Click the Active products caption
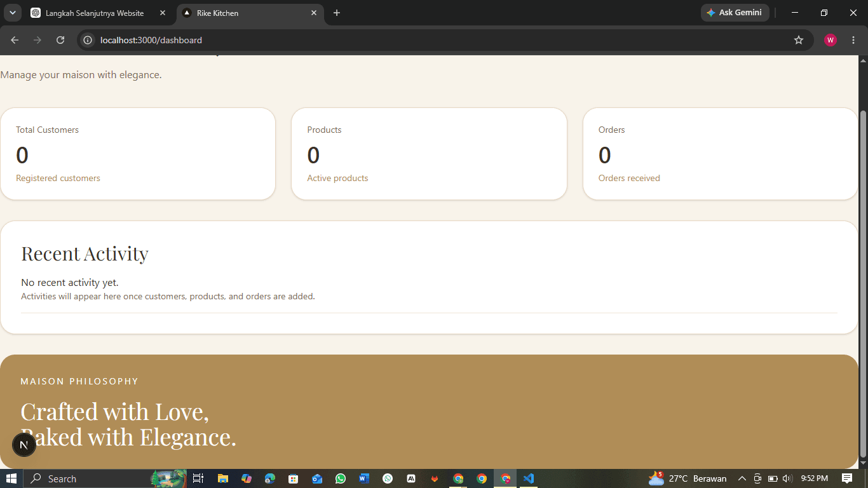This screenshot has height=488, width=868. [337, 178]
